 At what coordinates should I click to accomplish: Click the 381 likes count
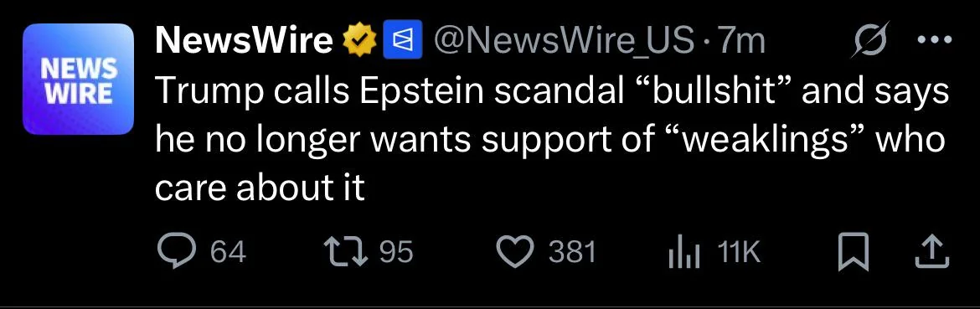click(572, 252)
